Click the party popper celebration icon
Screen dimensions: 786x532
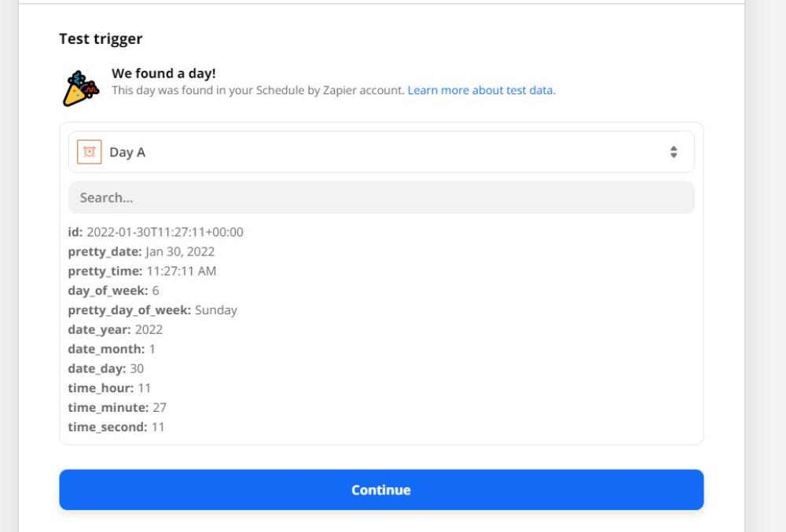81,88
